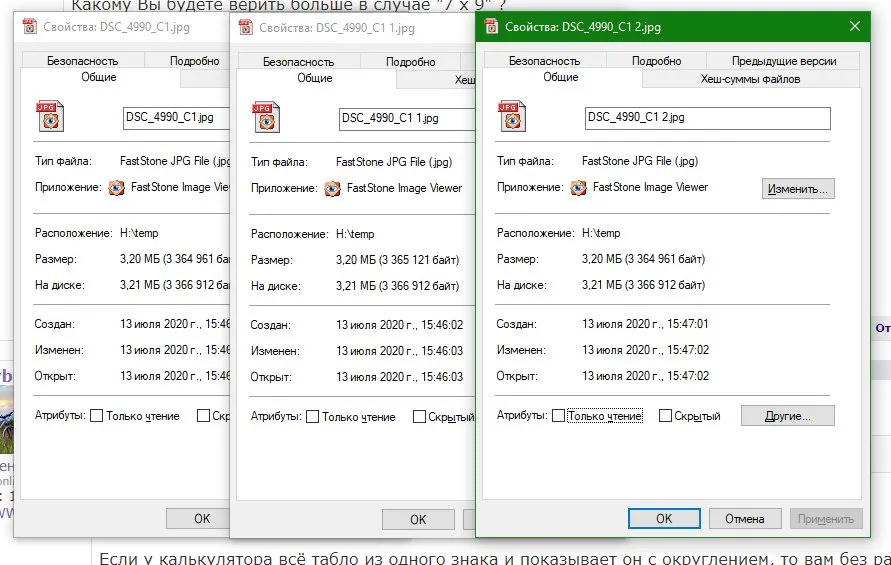
Task: Enable 'Только чтение' in DSC_4990_C1 2.jpg window
Action: point(559,416)
